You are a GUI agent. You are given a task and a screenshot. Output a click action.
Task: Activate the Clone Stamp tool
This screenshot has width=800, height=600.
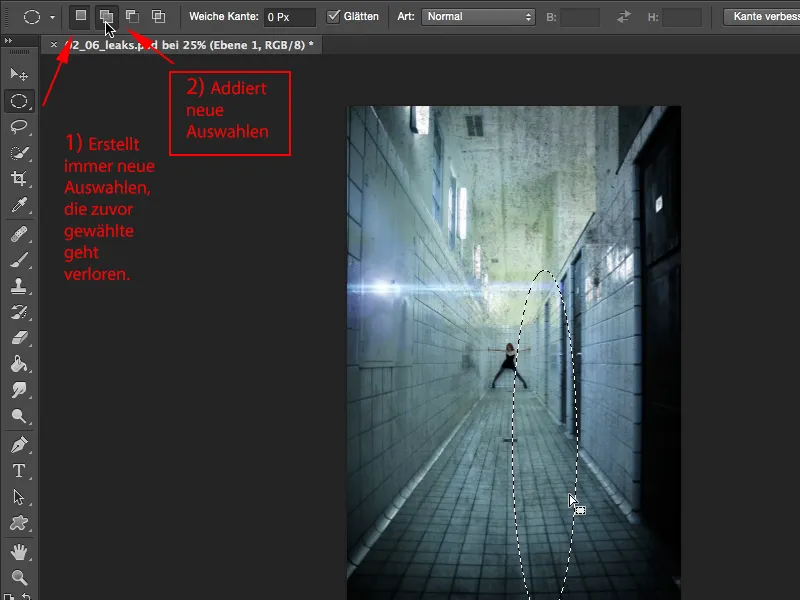coord(18,286)
